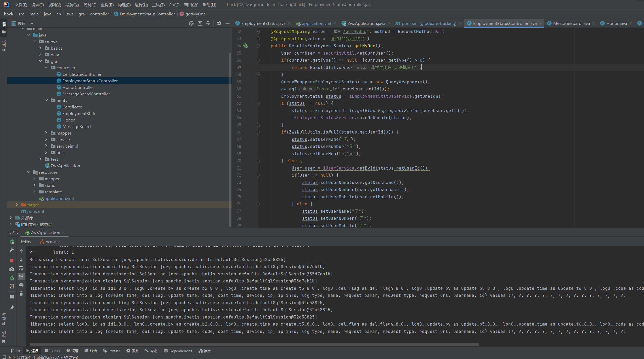Open the project view dropdown arrow
Screen dimensions: 644x359
point(32,24)
